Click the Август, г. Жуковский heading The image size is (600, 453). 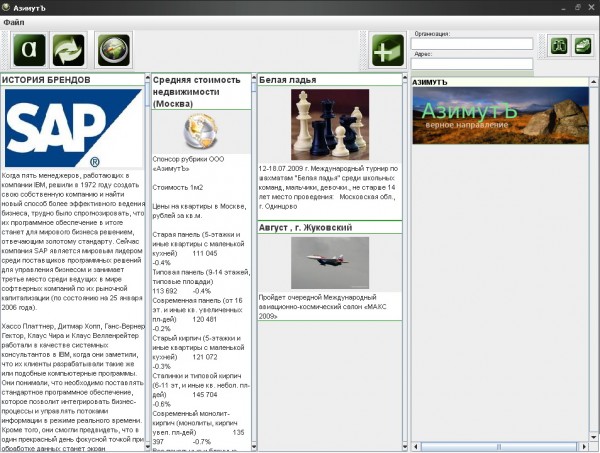coord(305,228)
